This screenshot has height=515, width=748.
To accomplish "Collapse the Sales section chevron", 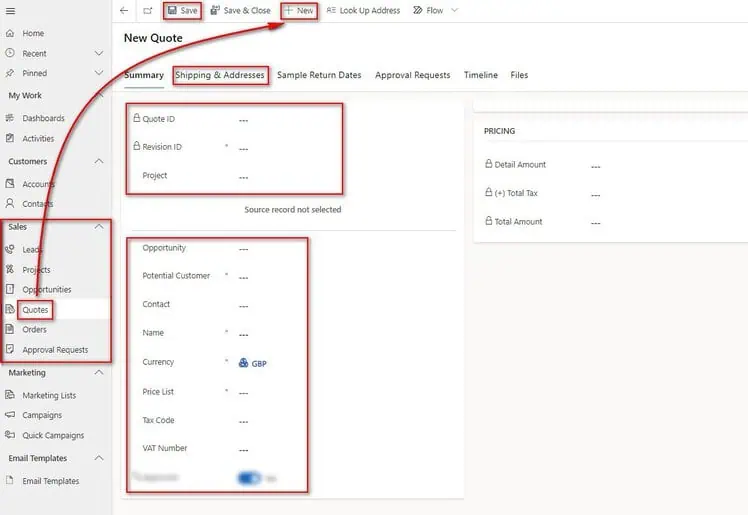I will click(x=99, y=227).
